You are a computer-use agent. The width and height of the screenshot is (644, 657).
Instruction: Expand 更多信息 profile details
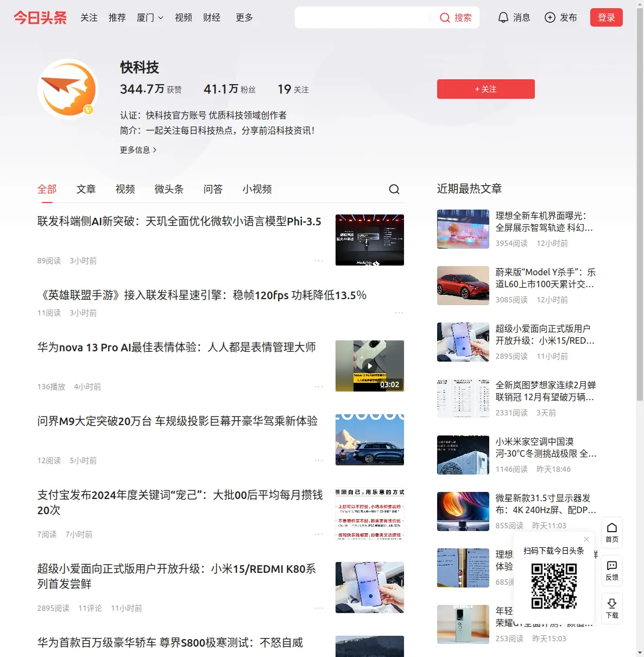click(138, 150)
